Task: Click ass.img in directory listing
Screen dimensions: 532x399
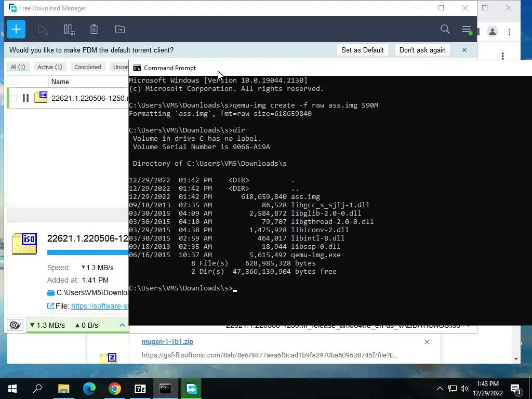Action: (x=305, y=197)
